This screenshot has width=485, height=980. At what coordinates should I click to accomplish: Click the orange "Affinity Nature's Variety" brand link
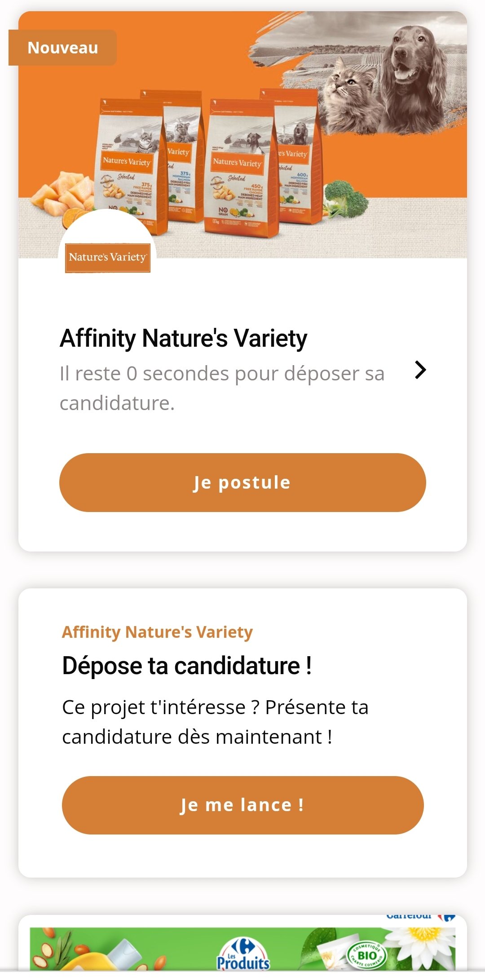coord(157,632)
